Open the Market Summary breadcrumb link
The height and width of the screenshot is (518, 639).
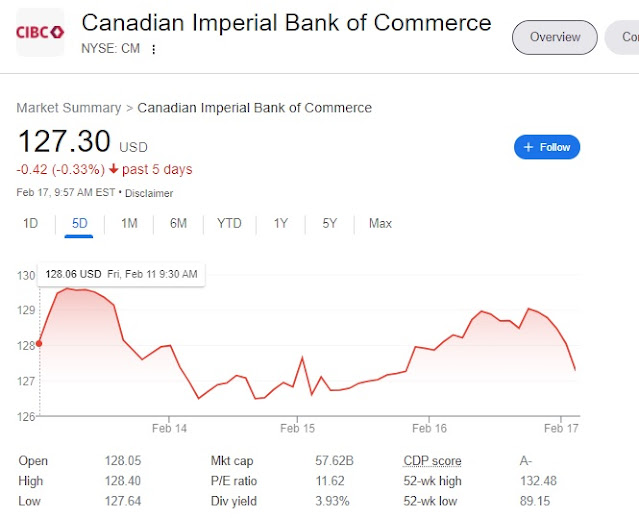tap(68, 108)
